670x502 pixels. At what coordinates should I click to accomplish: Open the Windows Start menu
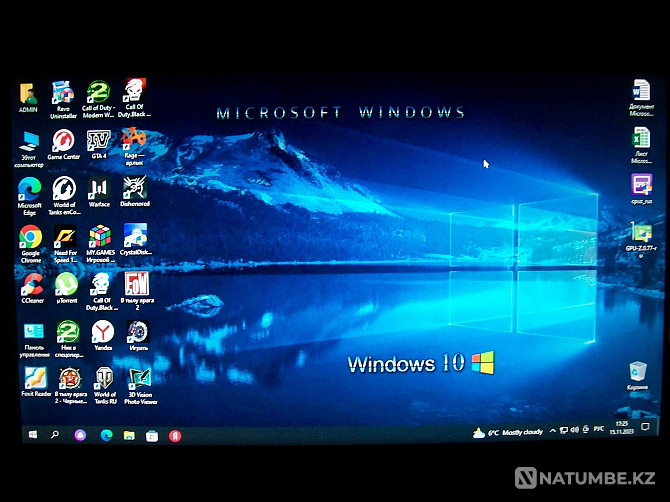click(x=32, y=435)
